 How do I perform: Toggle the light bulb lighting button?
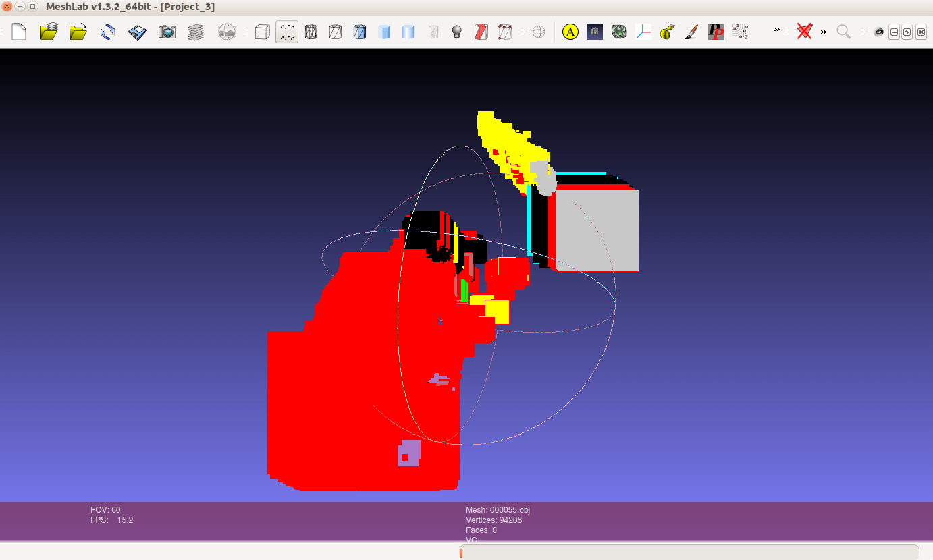point(457,32)
